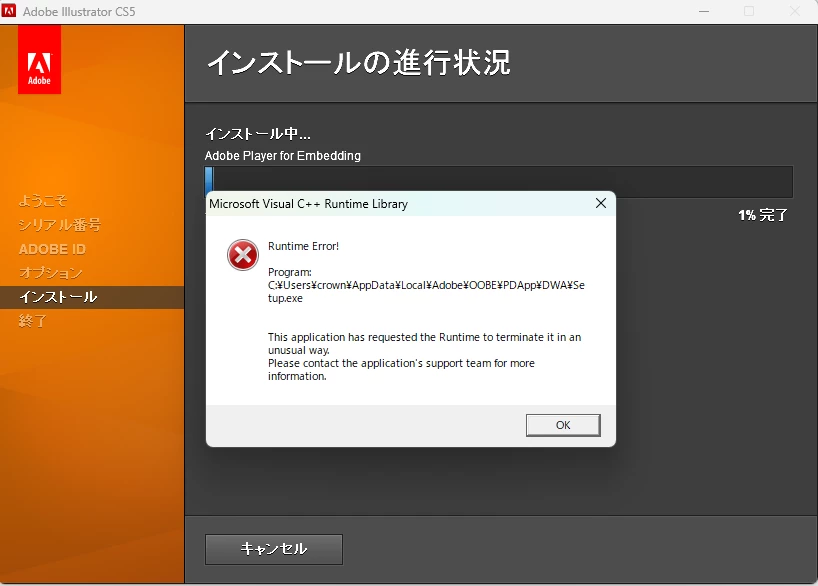The height and width of the screenshot is (586, 818).
Task: Click the 'Adobe Illustrator CS5' window title
Action: 79,11
